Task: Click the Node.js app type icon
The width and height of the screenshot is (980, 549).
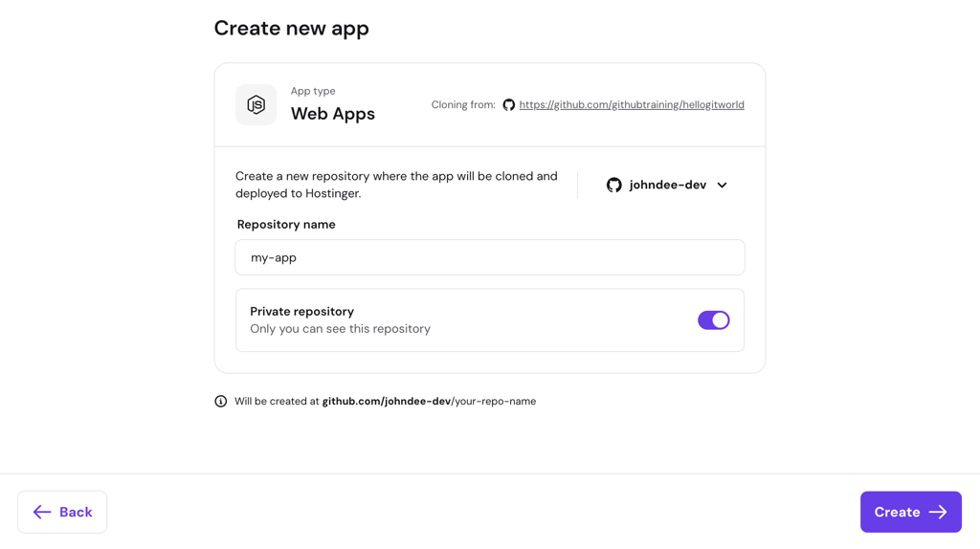Action: coord(256,104)
